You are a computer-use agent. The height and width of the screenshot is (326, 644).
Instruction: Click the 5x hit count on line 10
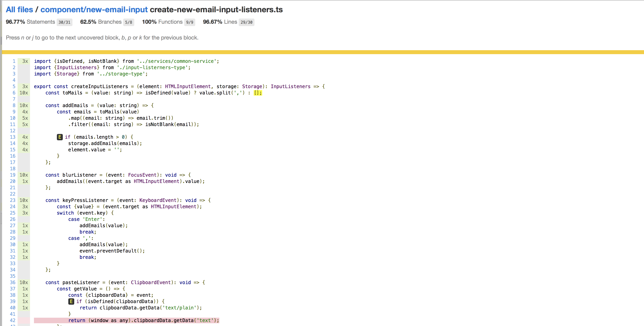[x=25, y=118]
